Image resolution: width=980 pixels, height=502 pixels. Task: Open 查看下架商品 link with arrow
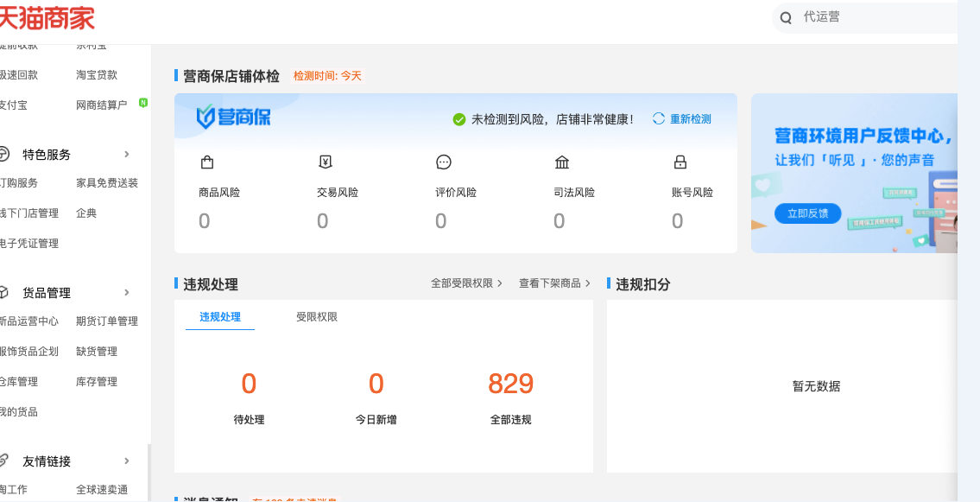coord(554,283)
